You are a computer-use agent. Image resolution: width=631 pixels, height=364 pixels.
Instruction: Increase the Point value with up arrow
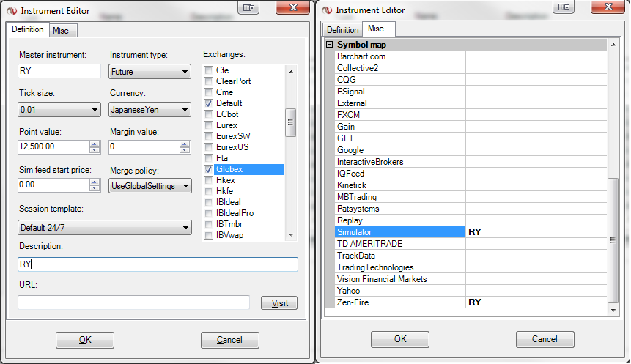94,144
